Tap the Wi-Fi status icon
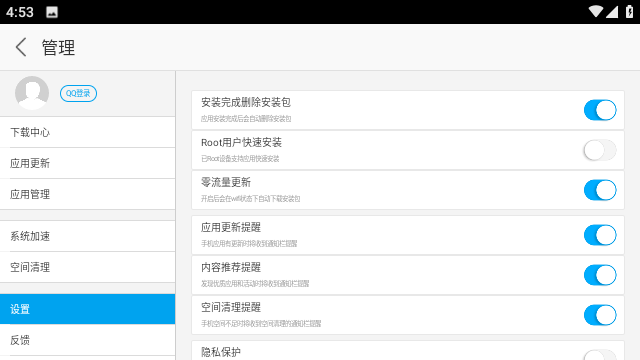 596,11
